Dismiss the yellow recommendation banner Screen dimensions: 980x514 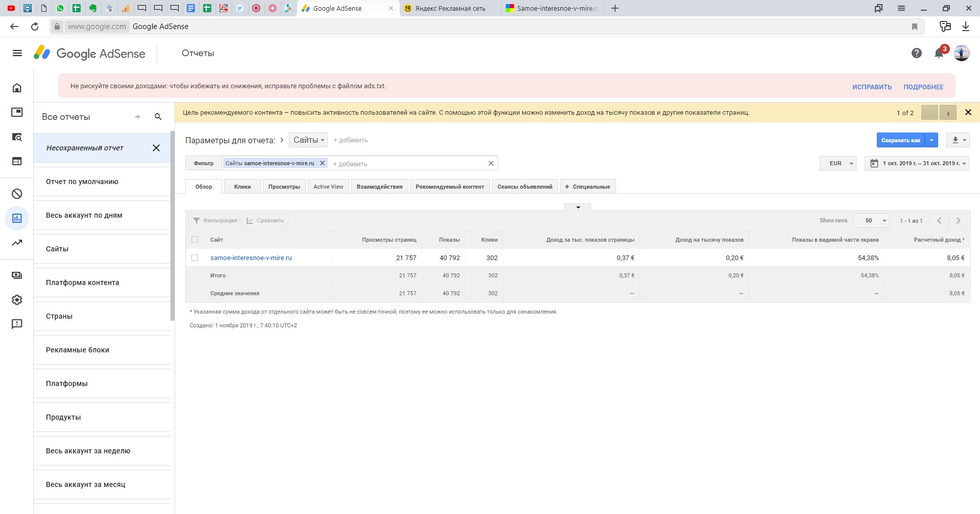[968, 112]
